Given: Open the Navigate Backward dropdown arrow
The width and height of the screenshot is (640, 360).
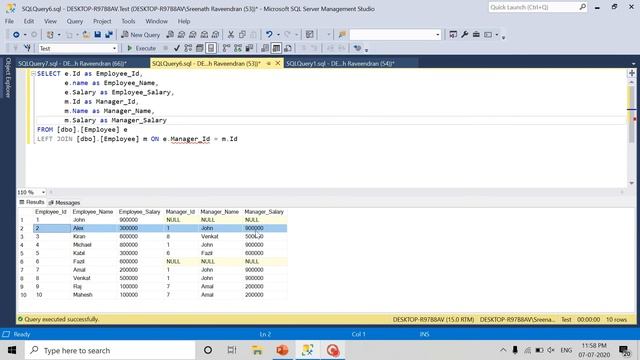Looking at the screenshot, I should (x=25, y=35).
